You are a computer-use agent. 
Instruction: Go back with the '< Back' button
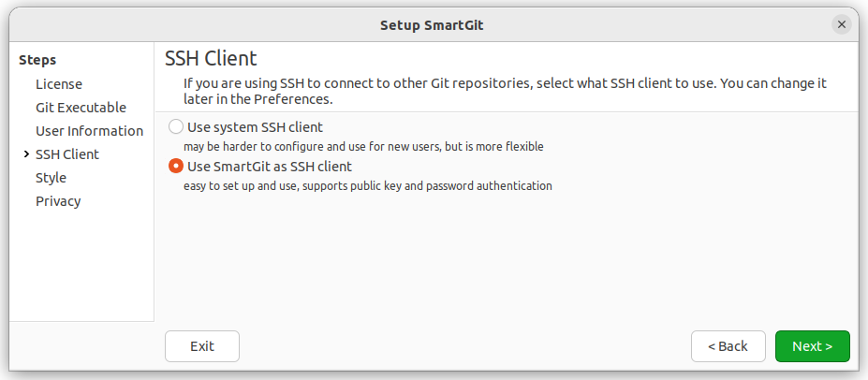(x=728, y=346)
